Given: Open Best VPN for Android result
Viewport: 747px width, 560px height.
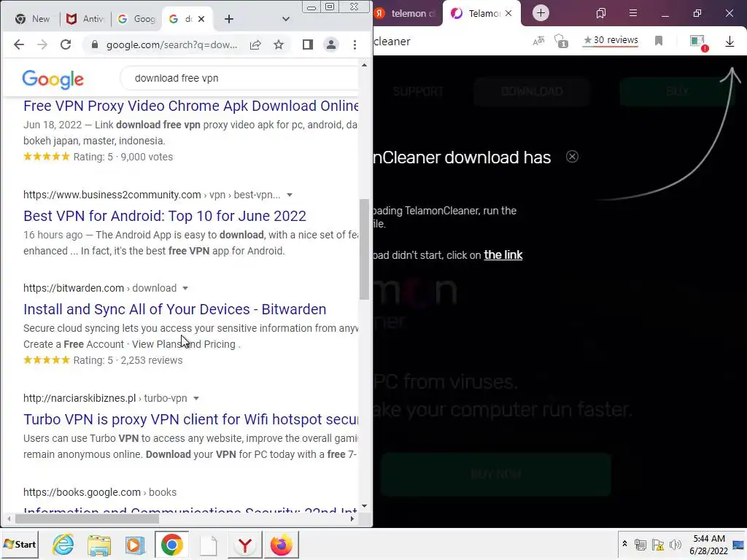Looking at the screenshot, I should point(165,216).
